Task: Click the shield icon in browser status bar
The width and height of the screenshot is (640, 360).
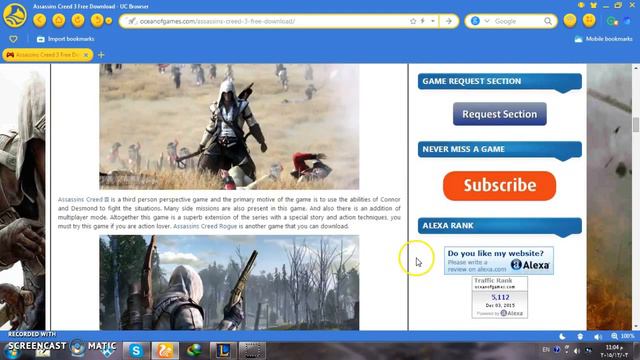Action: pyautogui.click(x=580, y=336)
